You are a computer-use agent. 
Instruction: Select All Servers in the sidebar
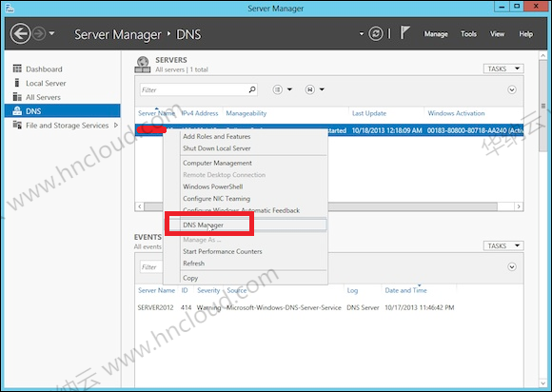coord(43,97)
